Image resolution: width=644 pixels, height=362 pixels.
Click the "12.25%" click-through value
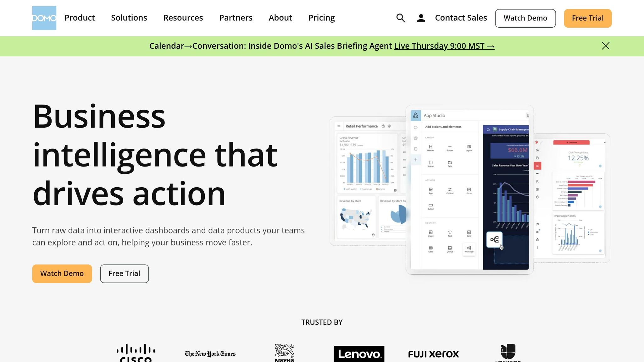(578, 158)
